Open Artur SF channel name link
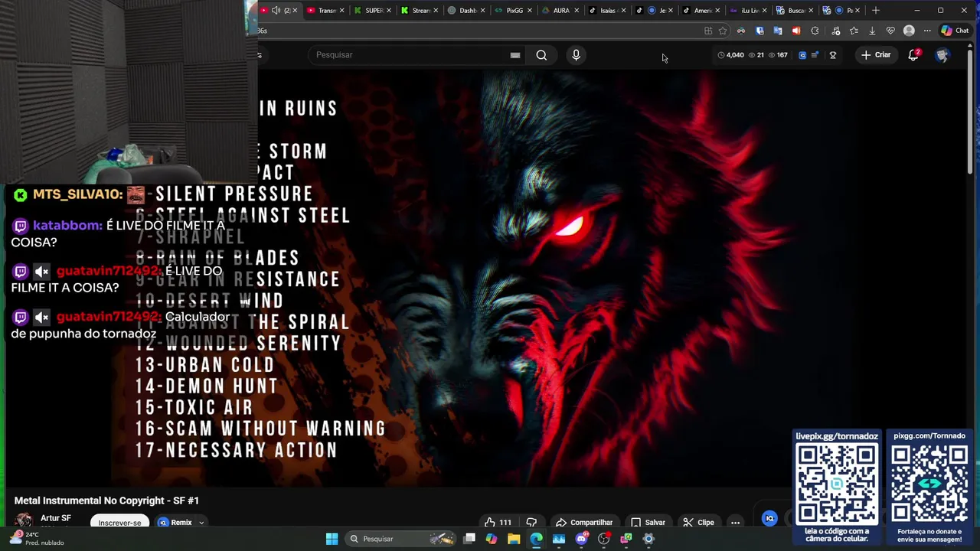The height and width of the screenshot is (551, 980). (56, 518)
